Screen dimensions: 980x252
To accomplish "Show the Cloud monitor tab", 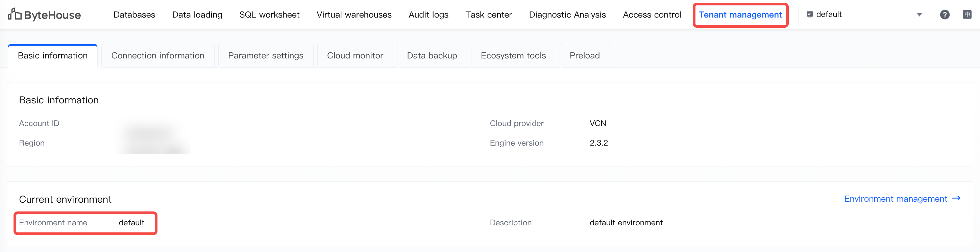I will 355,55.
